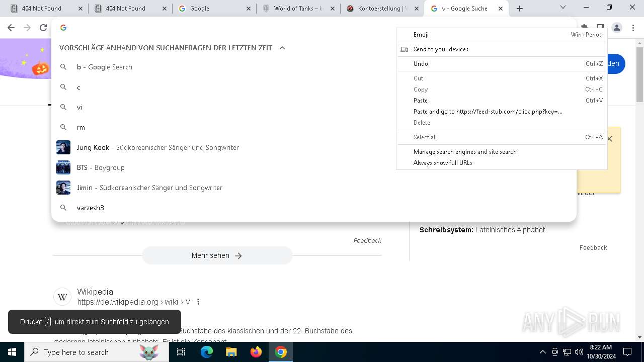Click Select all in the context menu
The width and height of the screenshot is (644, 362).
502,137
